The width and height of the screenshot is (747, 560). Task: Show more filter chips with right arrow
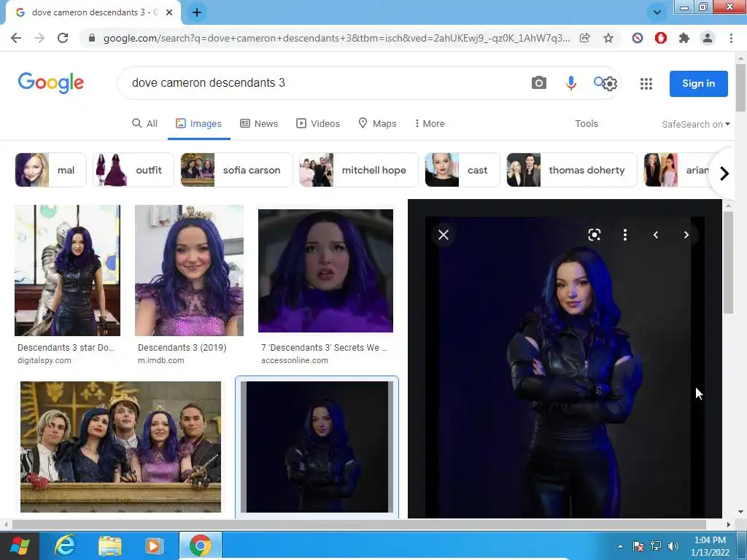[x=724, y=174]
